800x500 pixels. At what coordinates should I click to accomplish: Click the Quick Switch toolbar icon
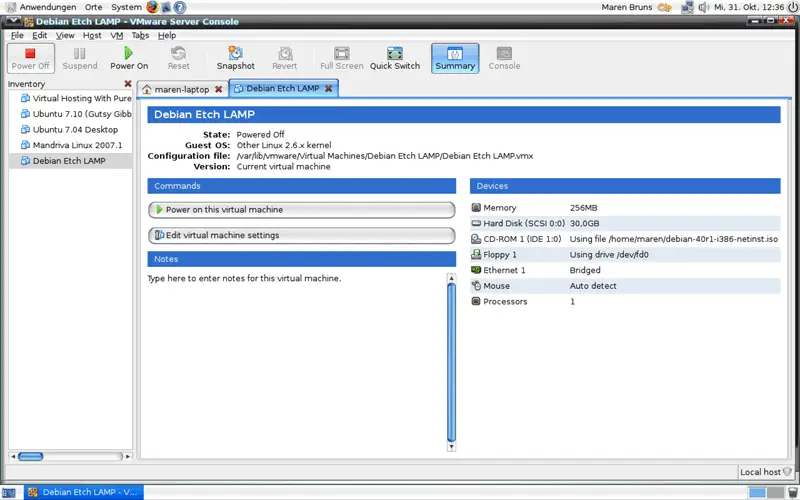click(x=395, y=58)
